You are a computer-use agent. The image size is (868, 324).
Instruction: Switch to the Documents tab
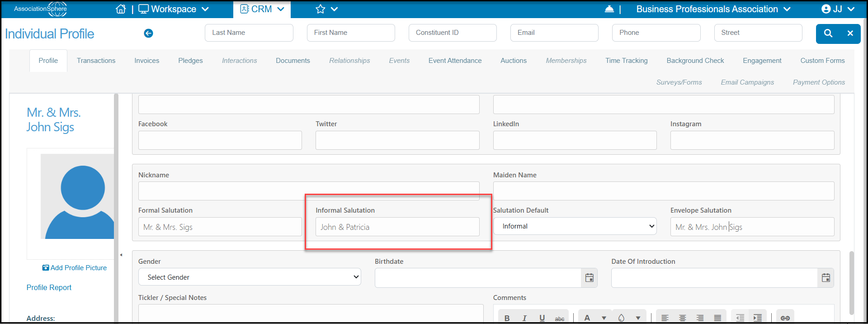coord(293,61)
